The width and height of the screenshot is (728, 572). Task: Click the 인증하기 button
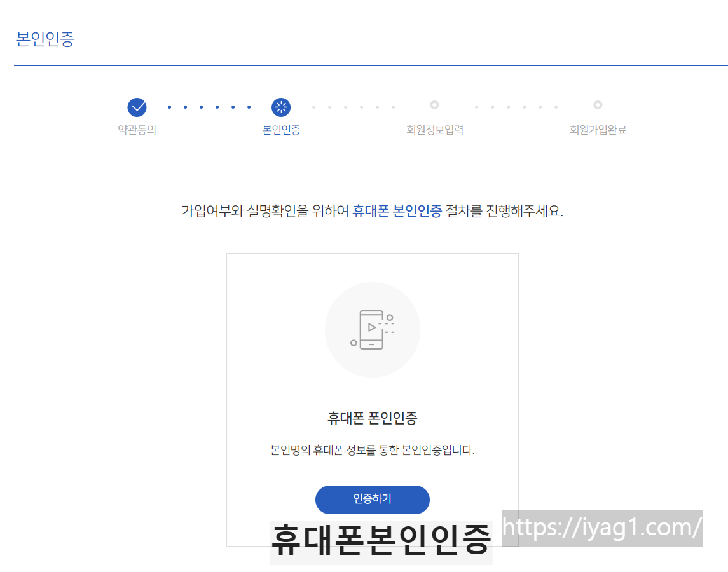pyautogui.click(x=372, y=500)
